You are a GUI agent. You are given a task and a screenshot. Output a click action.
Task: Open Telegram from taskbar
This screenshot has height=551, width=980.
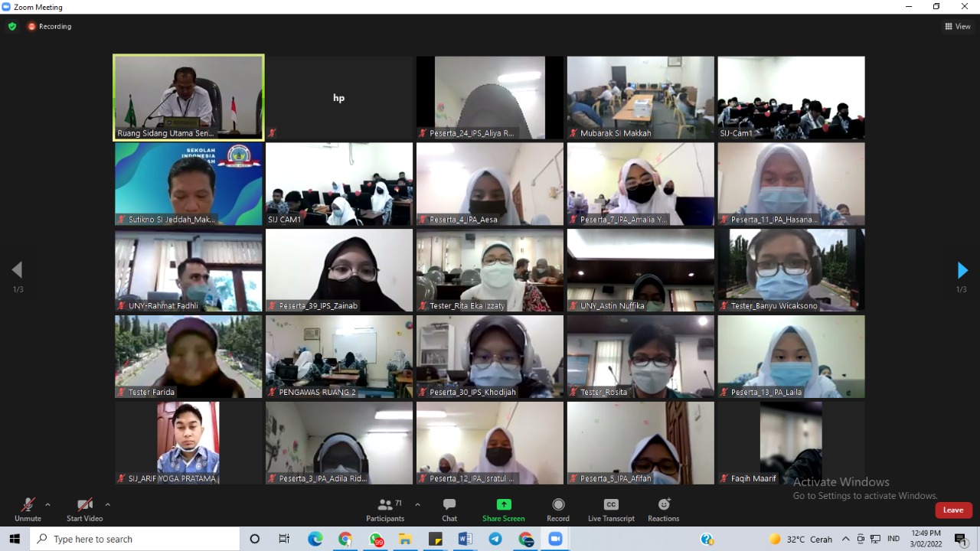click(x=495, y=539)
